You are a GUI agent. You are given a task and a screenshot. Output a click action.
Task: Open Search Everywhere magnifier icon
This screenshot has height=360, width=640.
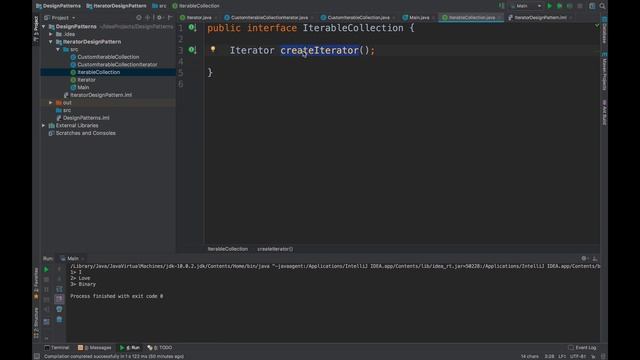click(x=602, y=6)
